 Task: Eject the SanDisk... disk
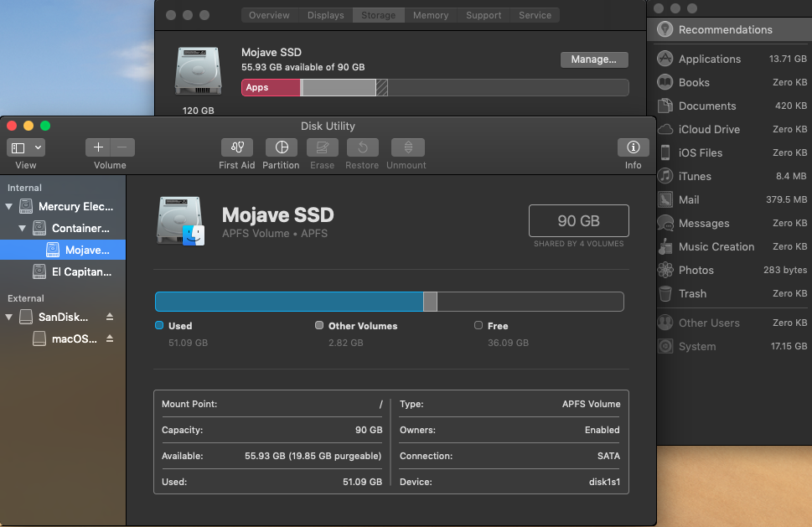coord(110,317)
